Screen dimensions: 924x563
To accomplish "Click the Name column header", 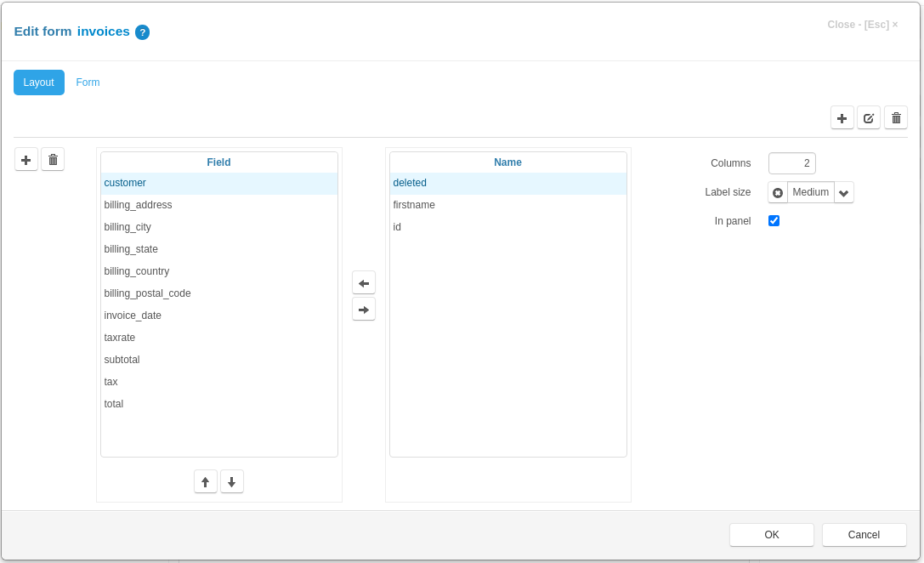I will point(507,162).
